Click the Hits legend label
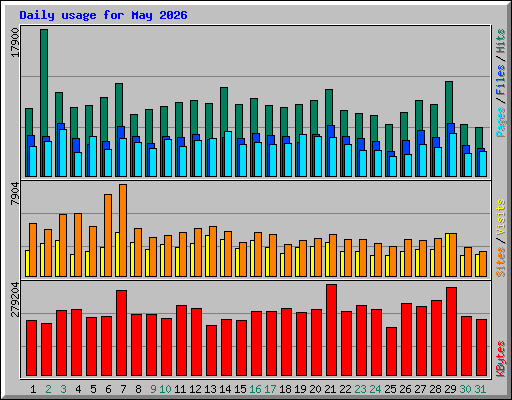The image size is (512, 400). (x=501, y=41)
